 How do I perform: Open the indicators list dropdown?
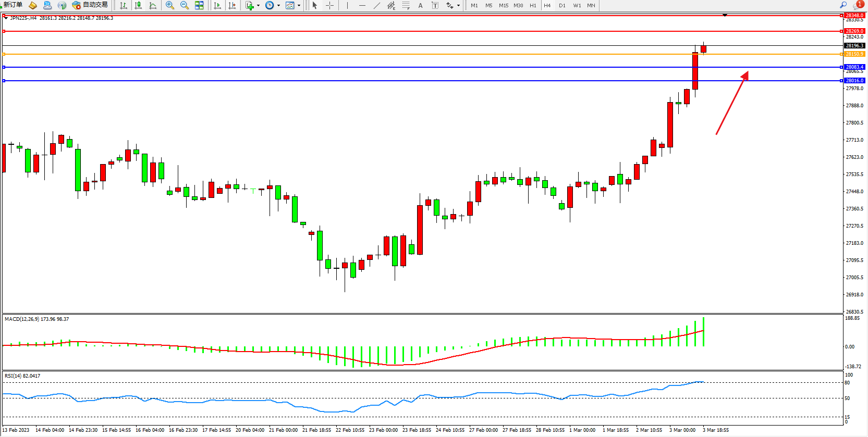(x=258, y=5)
